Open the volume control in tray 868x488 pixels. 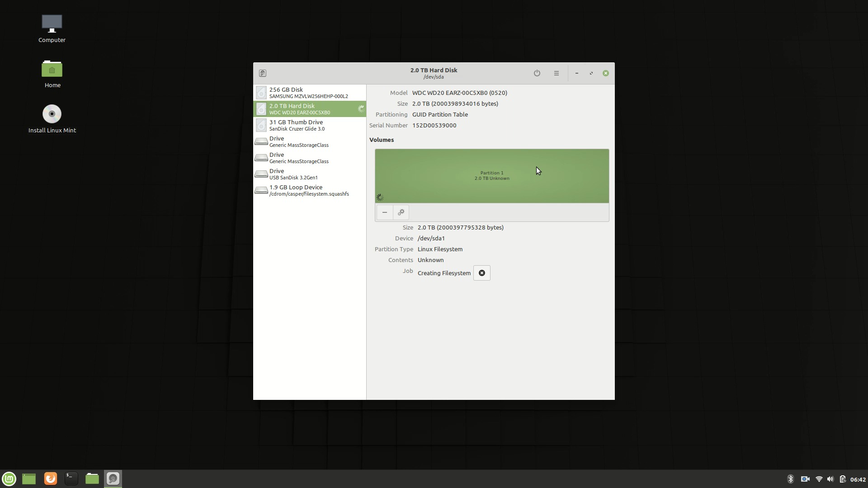click(830, 479)
